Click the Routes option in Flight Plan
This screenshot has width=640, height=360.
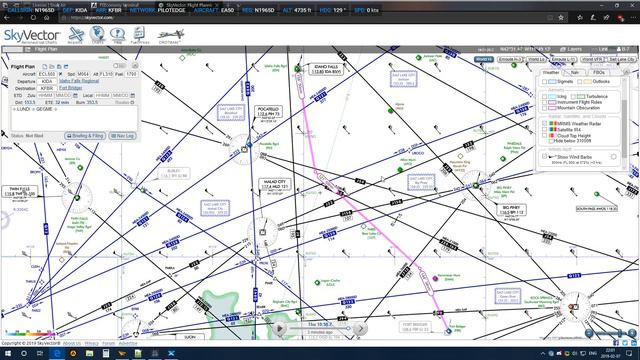(124, 102)
